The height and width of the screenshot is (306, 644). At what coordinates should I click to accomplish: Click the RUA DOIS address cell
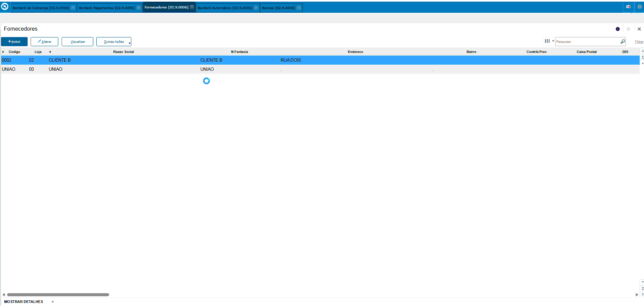291,60
